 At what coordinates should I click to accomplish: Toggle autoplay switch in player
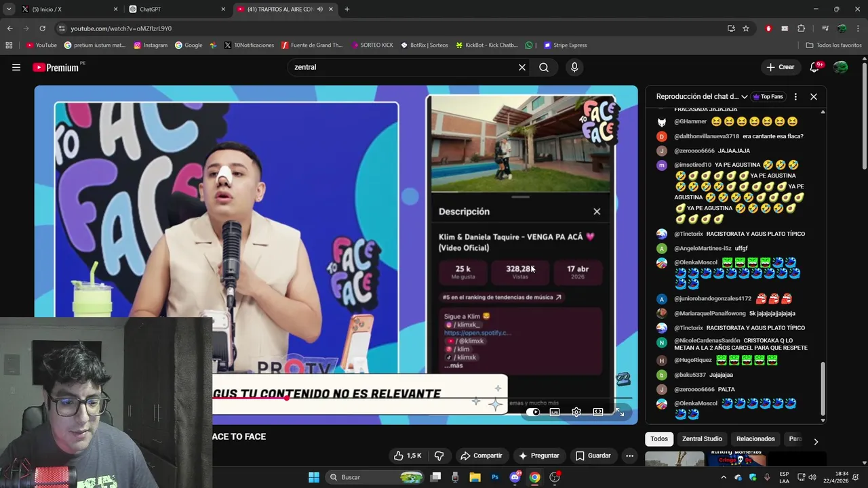[534, 411]
